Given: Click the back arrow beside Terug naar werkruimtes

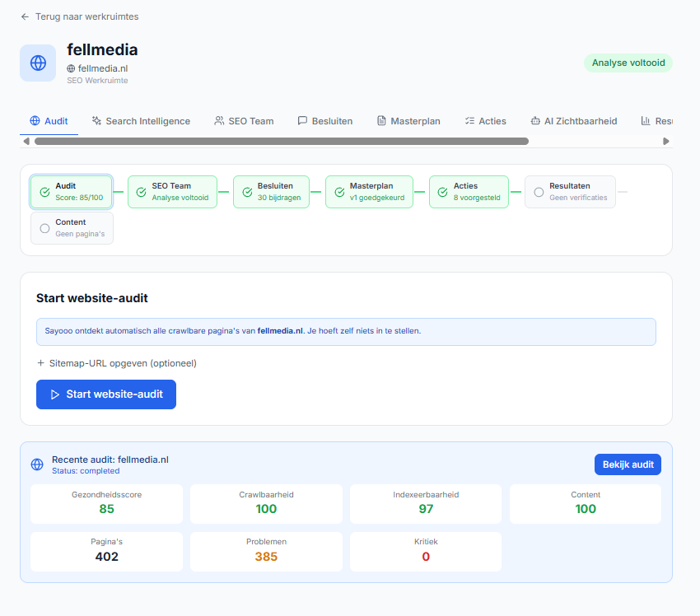Looking at the screenshot, I should click(25, 16).
